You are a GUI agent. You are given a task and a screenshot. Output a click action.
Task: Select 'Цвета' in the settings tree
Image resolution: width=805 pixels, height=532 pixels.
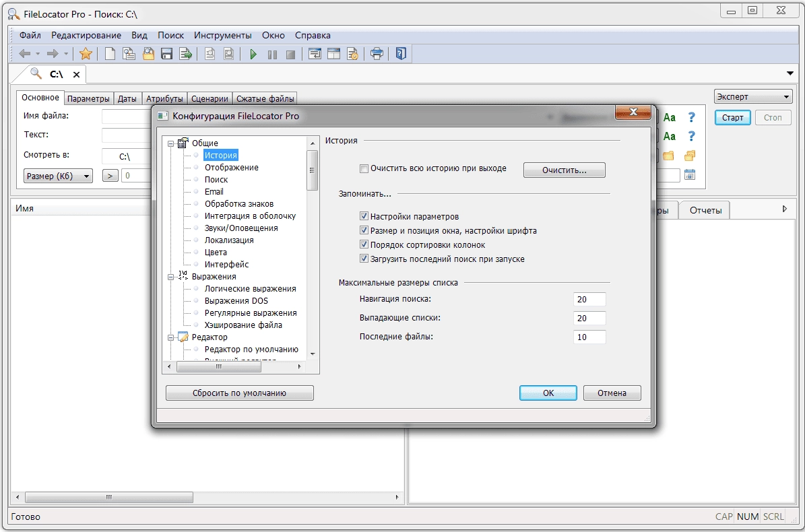click(216, 253)
